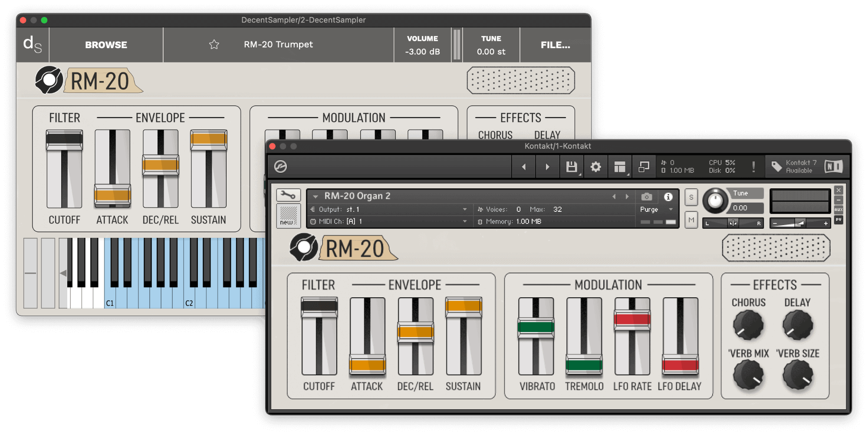The height and width of the screenshot is (434, 868).
Task: Expand the Output st. 1 dropdown
Action: click(465, 209)
